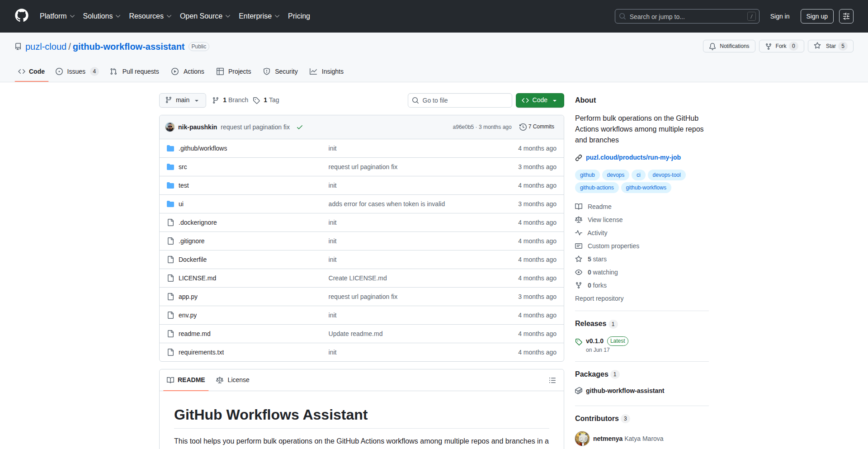
Task: Expand the Code button dropdown arrow
Action: pyautogui.click(x=555, y=100)
